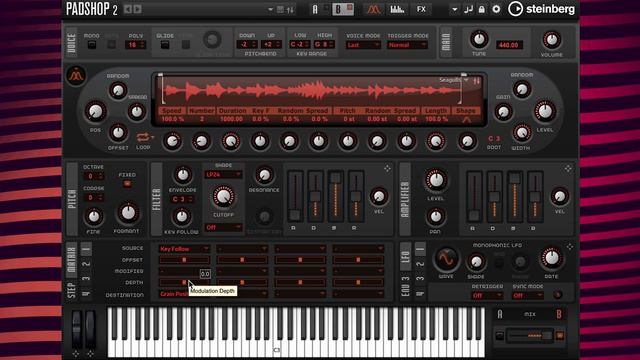
Task: Open the FX page
Action: pos(421,9)
